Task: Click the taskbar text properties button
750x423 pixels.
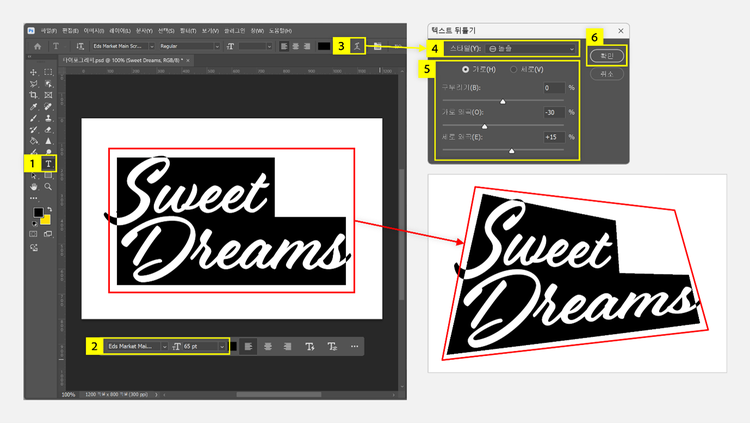Action: click(332, 346)
